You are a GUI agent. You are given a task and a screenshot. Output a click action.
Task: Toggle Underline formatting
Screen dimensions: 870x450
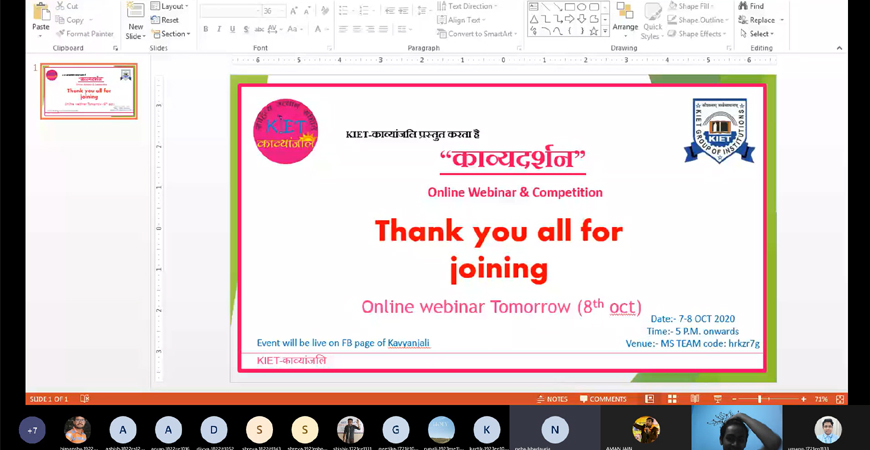coord(233,30)
